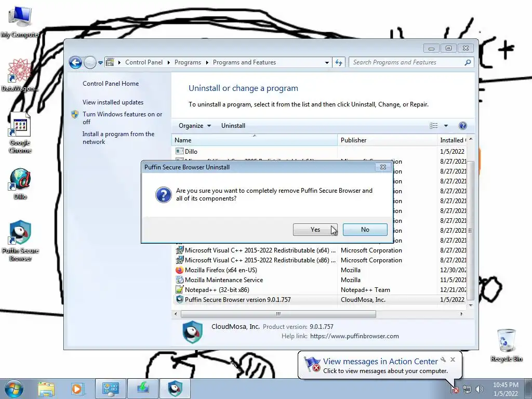Click Programs in the address breadcrumb
The height and width of the screenshot is (399, 532).
(188, 62)
